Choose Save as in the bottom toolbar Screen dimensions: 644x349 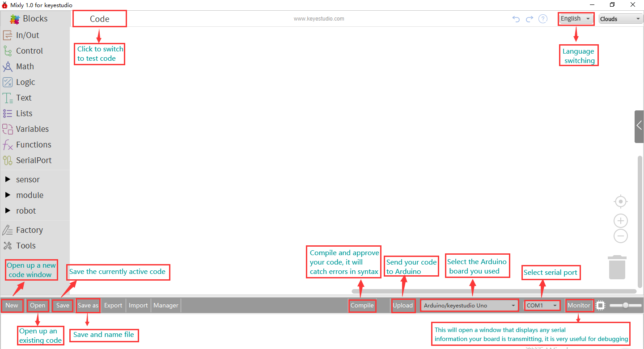point(88,306)
